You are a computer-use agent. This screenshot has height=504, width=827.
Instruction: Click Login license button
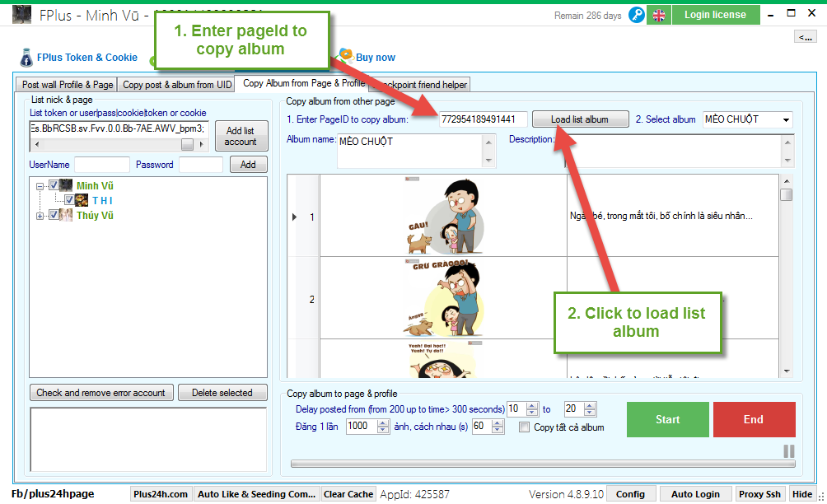[716, 15]
